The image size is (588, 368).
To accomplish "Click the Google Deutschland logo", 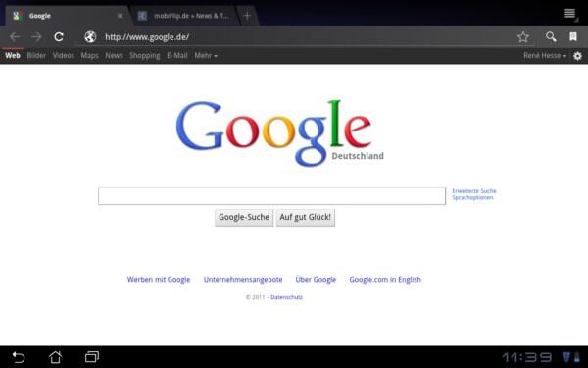I will (x=279, y=132).
